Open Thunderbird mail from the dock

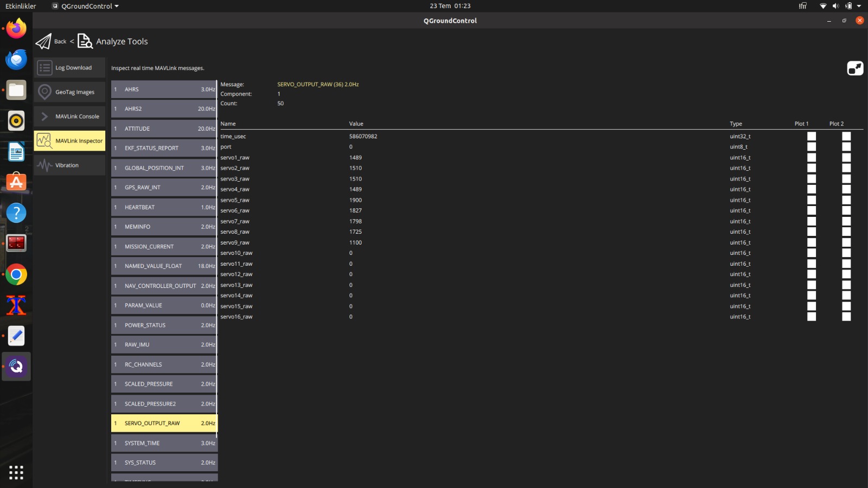pos(16,59)
